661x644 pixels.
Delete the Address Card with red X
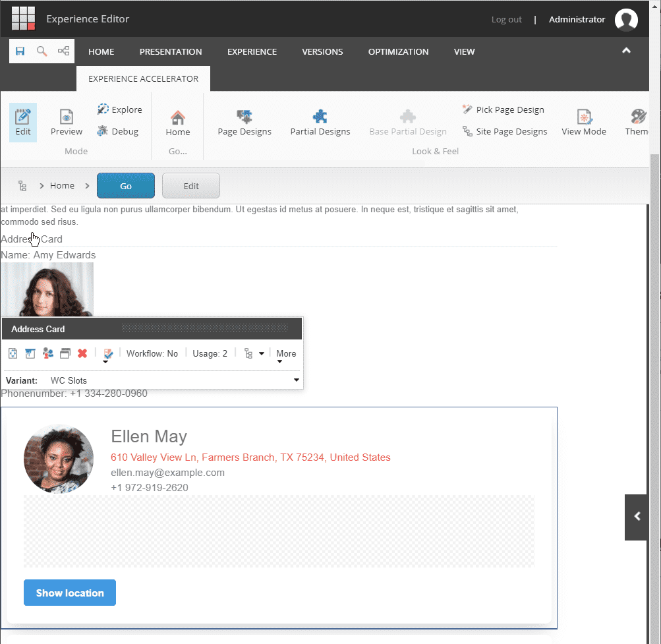coord(82,354)
